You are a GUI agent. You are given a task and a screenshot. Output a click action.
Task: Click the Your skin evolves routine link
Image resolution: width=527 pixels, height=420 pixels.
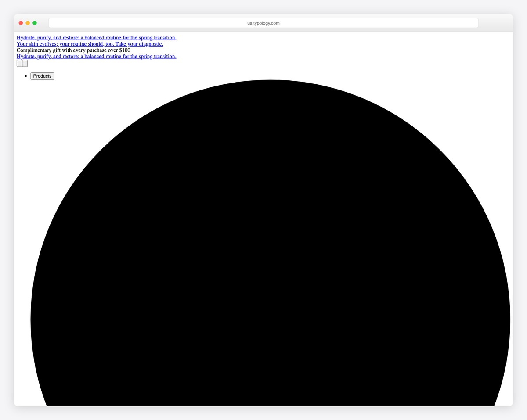point(90,44)
